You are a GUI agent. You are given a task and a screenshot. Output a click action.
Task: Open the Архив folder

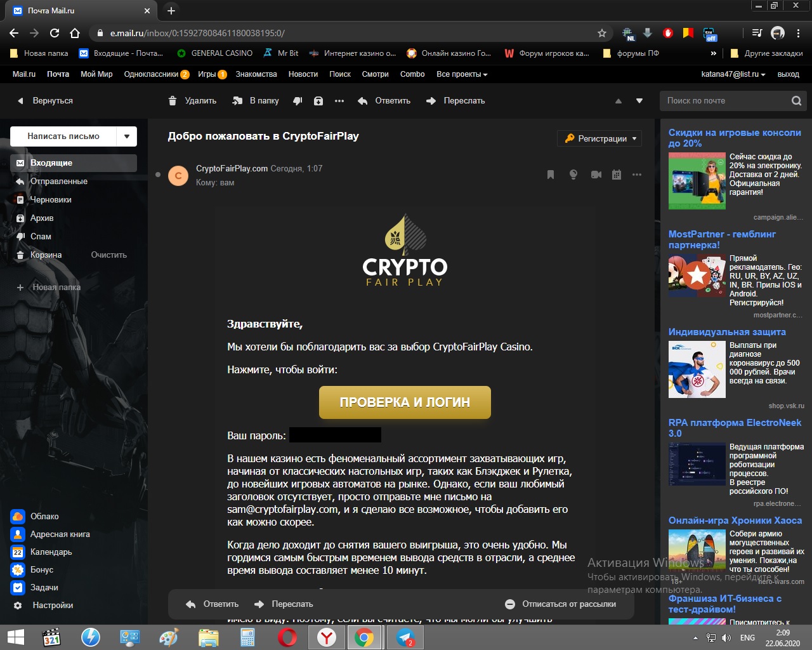(x=74, y=218)
